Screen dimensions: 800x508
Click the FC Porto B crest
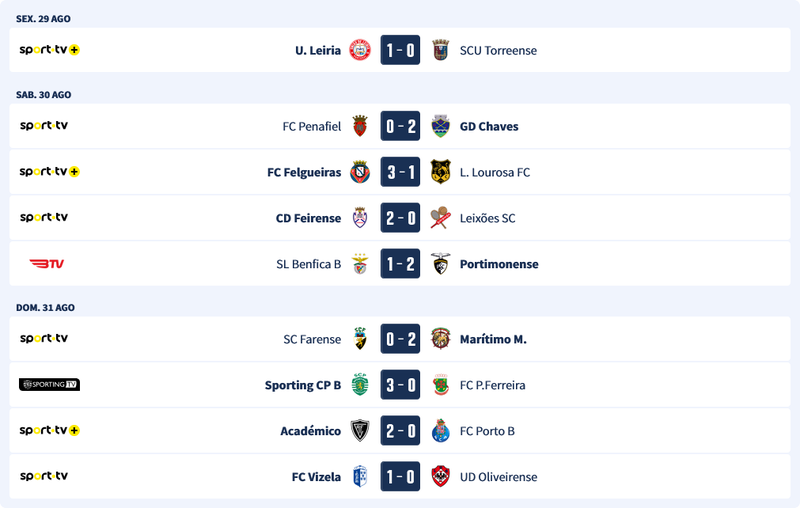pos(440,431)
